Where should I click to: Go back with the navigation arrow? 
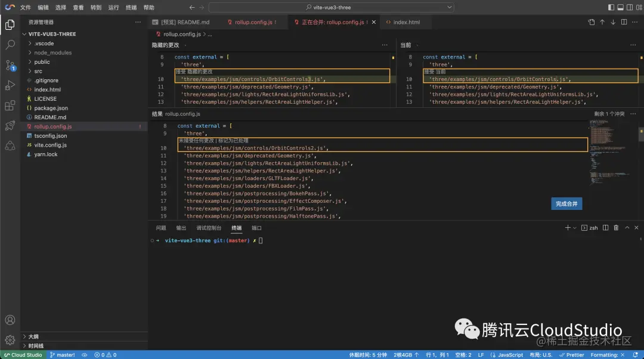(x=192, y=7)
